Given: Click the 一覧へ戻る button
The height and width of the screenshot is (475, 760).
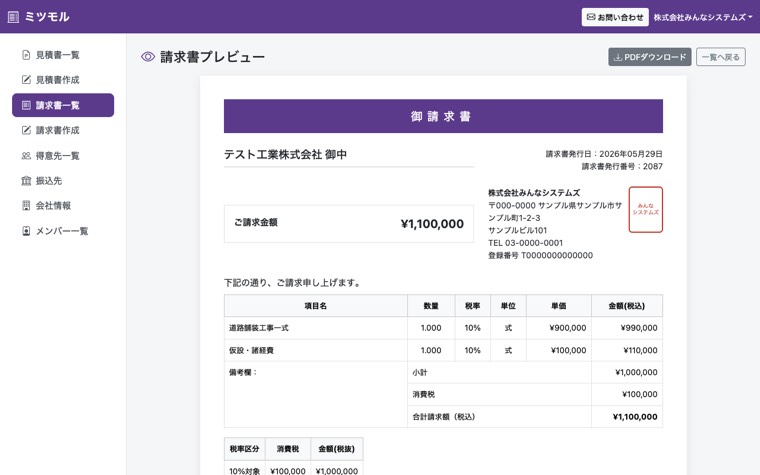Looking at the screenshot, I should pos(721,57).
